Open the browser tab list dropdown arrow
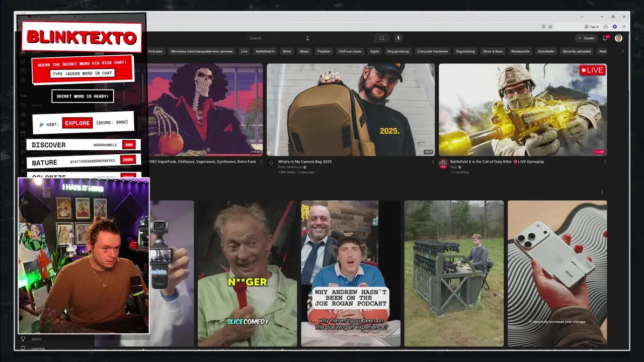This screenshot has height=362, width=644. 582,17
